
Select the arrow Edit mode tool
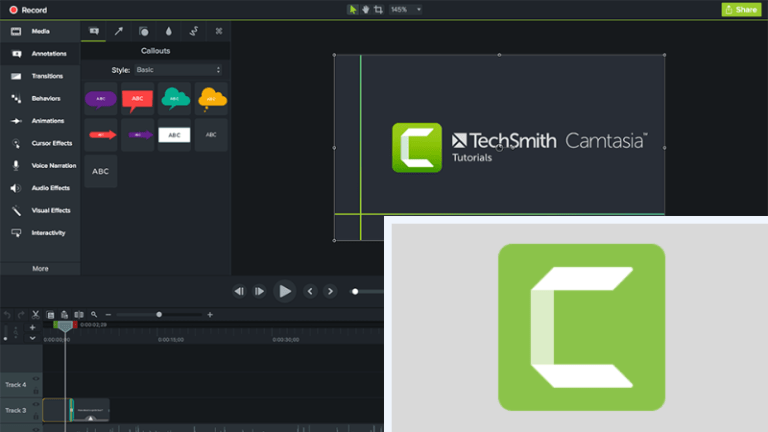pyautogui.click(x=353, y=9)
